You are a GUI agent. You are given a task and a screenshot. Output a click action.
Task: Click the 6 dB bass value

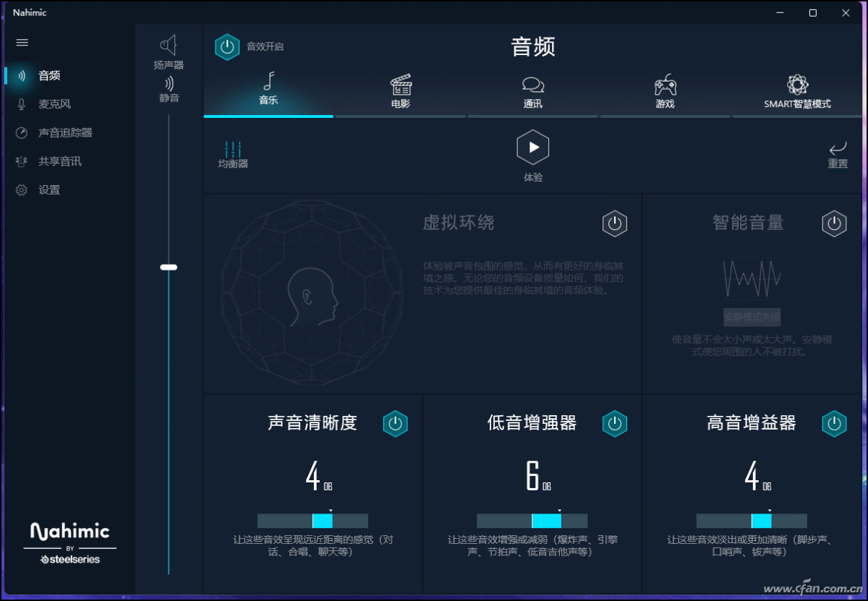pyautogui.click(x=537, y=477)
